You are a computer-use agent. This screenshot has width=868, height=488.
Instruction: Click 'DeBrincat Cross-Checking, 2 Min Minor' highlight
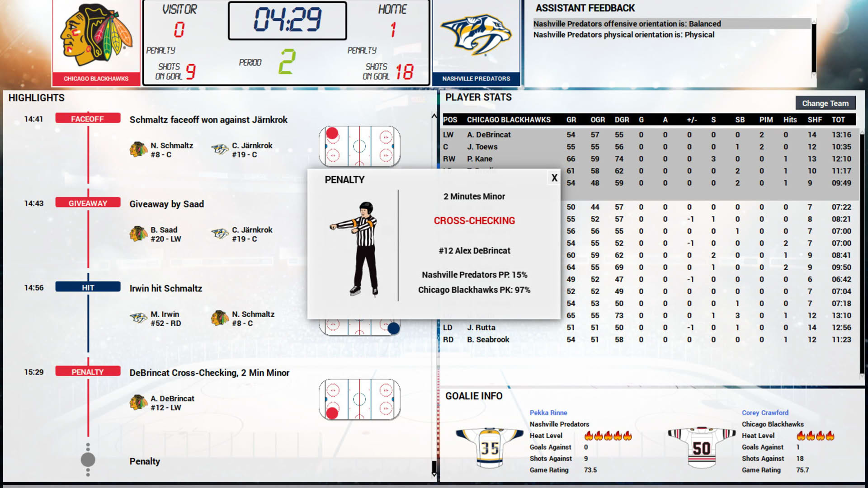click(x=209, y=373)
